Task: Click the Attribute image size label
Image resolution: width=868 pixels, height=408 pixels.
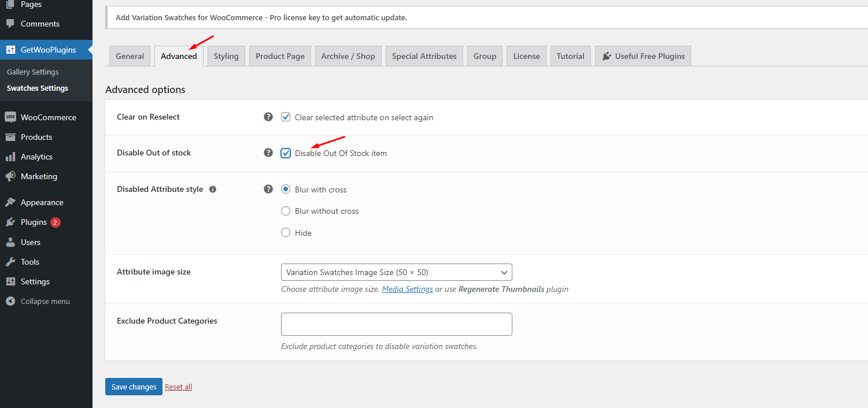Action: point(154,272)
